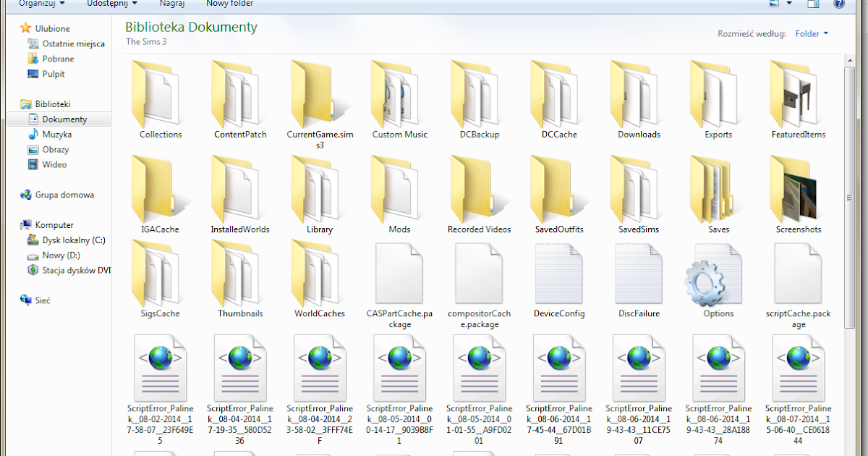
Task: Select the Screenshots folder
Action: coord(798,195)
